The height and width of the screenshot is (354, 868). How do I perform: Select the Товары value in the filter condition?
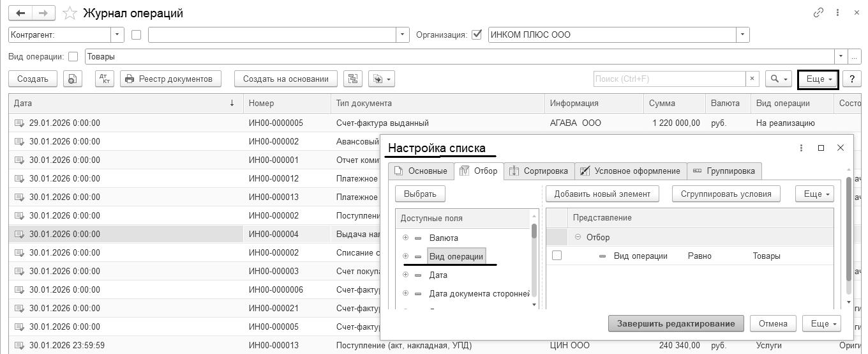[x=767, y=256]
